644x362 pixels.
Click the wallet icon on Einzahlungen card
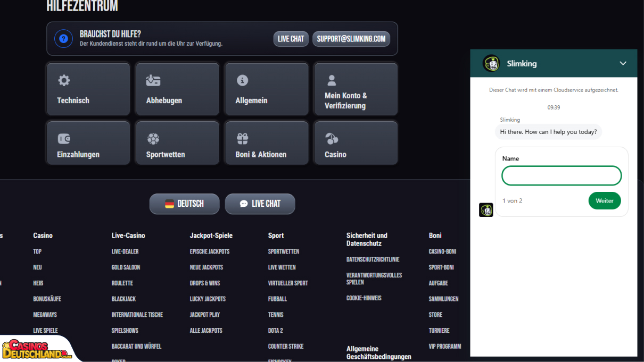(64, 139)
